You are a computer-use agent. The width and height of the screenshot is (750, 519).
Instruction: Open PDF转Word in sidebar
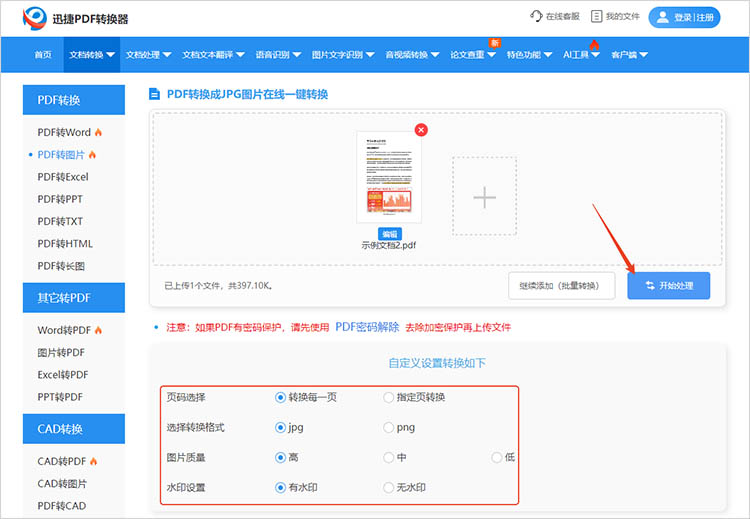tap(64, 132)
